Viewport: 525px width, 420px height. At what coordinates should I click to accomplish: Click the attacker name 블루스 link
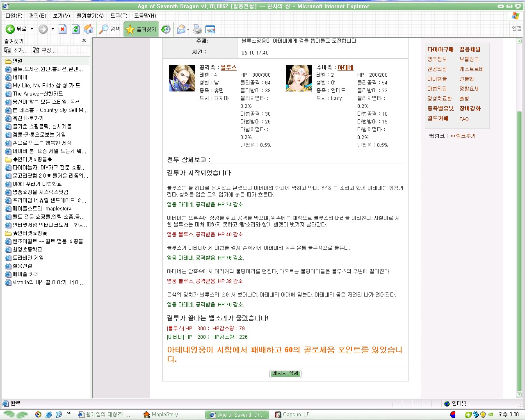tap(228, 67)
